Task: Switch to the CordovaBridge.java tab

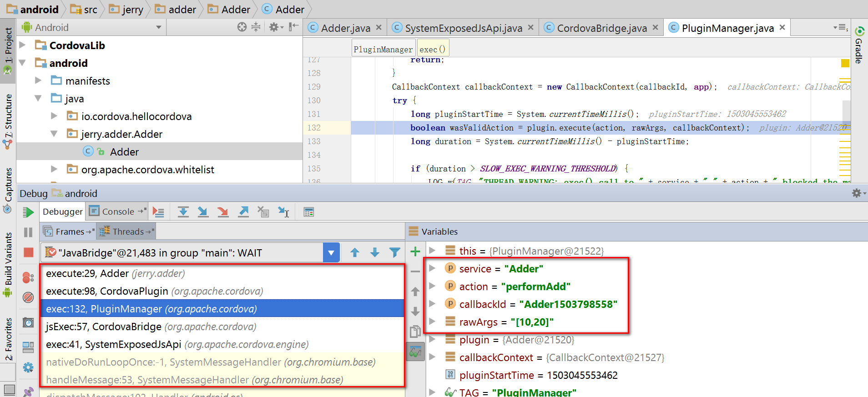Action: coord(601,28)
